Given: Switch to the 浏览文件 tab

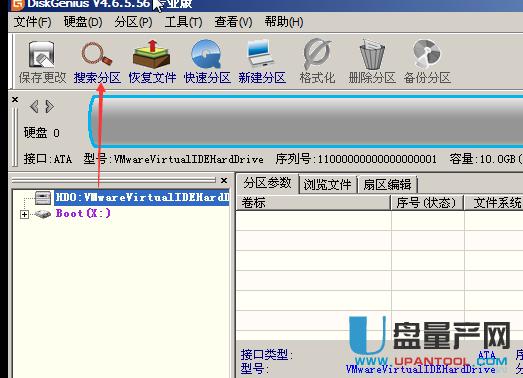Looking at the screenshot, I should 327,184.
